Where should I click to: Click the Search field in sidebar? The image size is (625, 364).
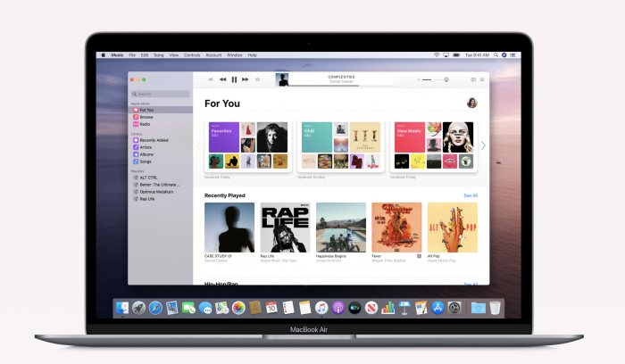click(161, 94)
